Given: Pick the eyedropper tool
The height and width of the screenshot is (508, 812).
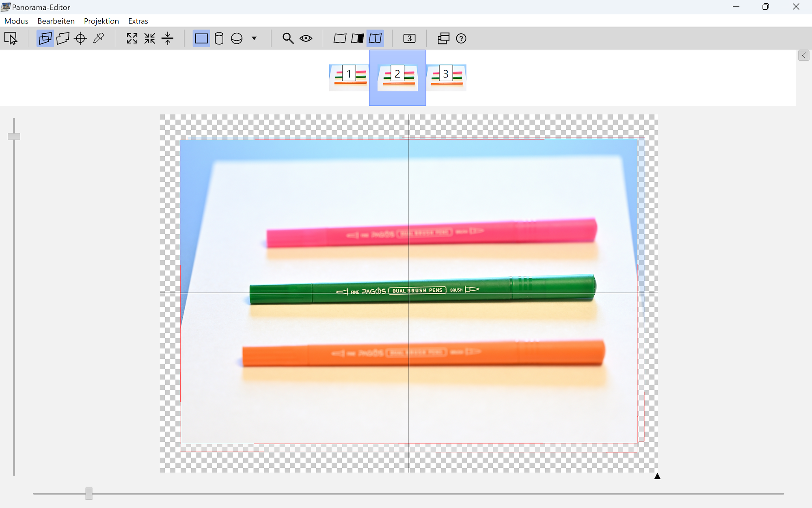Looking at the screenshot, I should pos(98,39).
